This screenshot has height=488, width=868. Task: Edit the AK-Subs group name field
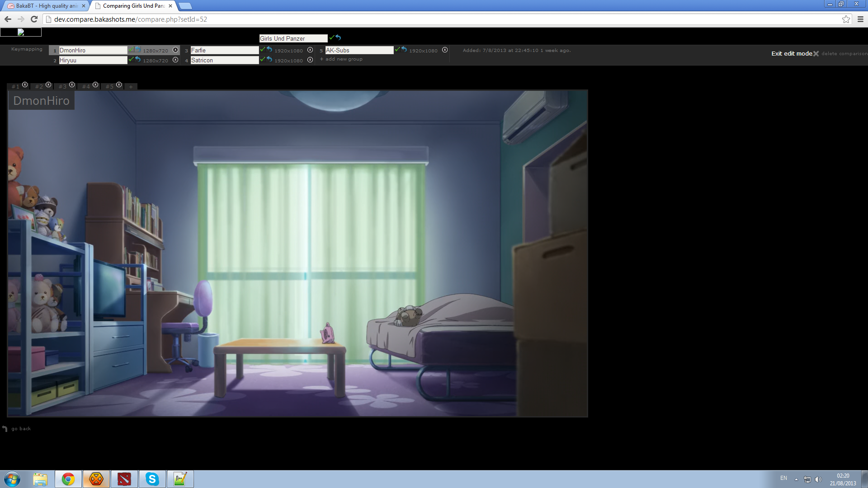tap(359, 50)
